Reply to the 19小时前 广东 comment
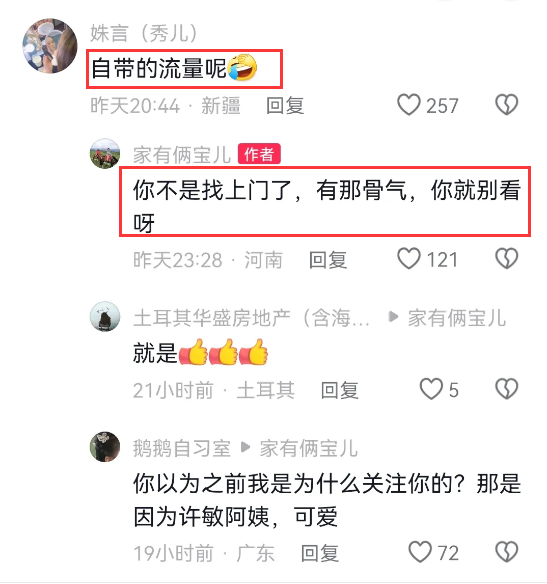The image size is (547, 584). (319, 553)
